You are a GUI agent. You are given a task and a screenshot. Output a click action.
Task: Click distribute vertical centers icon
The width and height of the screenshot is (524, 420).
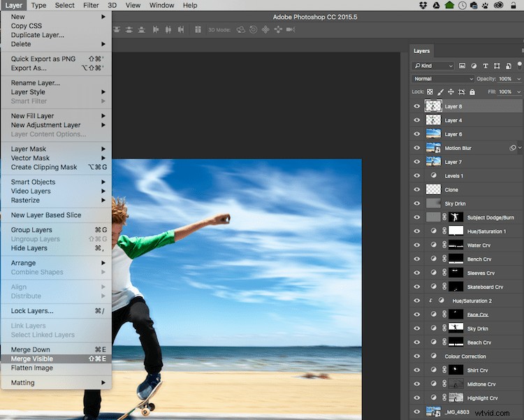pos(129,30)
